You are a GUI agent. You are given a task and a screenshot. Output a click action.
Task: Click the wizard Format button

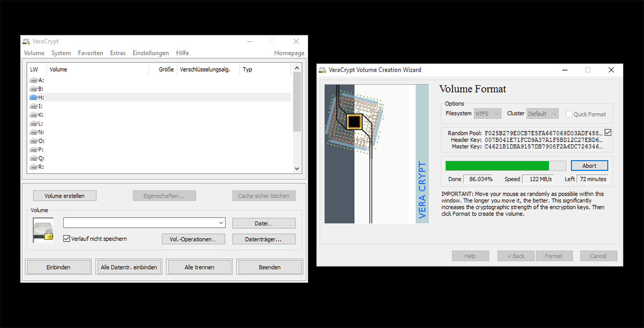(554, 256)
